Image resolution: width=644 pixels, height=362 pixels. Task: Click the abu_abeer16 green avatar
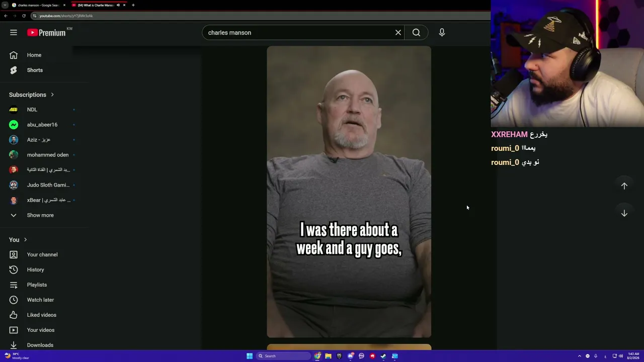click(x=14, y=125)
